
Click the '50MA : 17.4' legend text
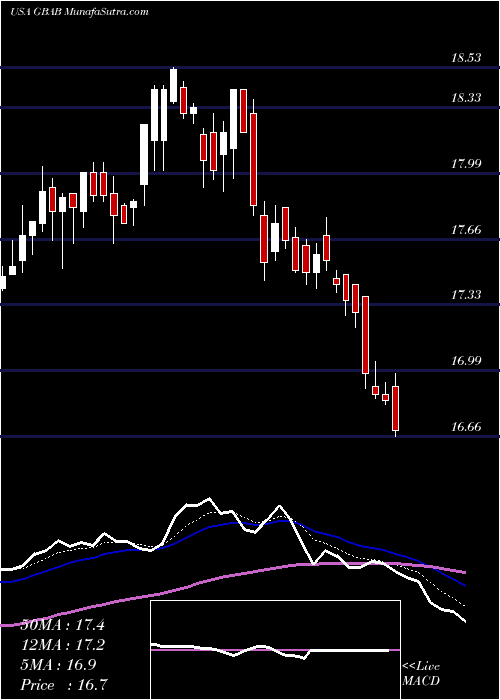[62, 625]
